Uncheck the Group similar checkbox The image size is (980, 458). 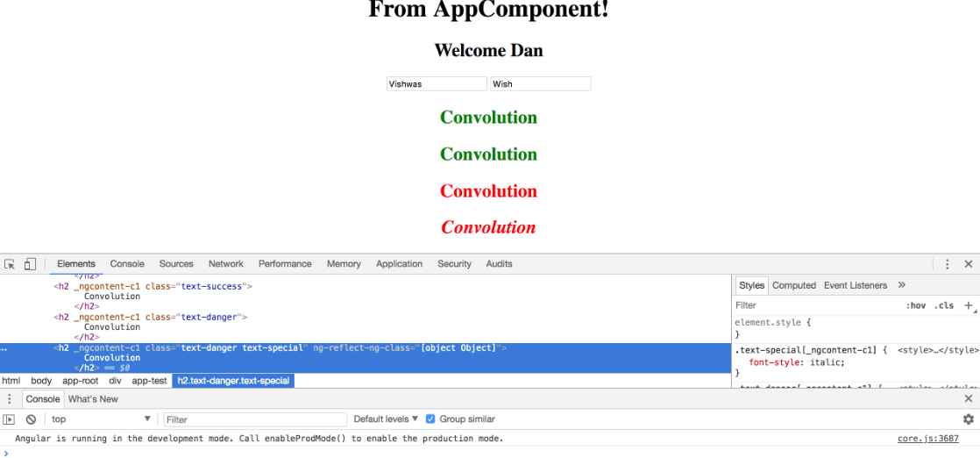pyautogui.click(x=430, y=419)
